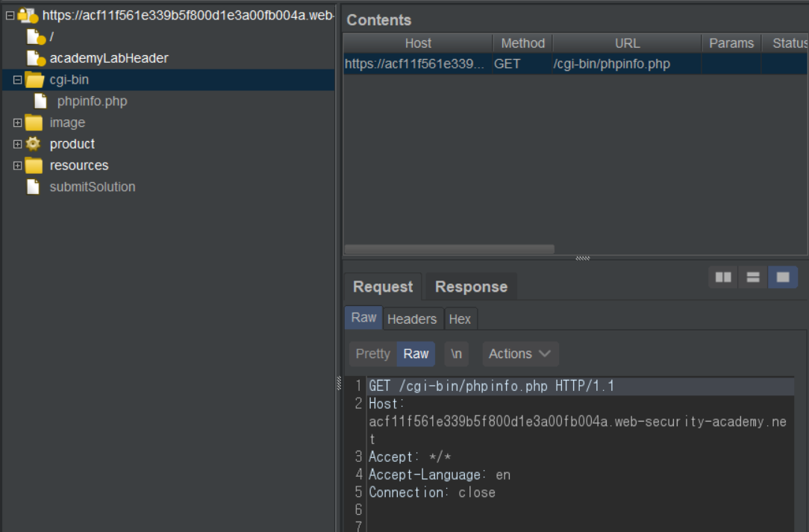Click the product gear folder icon
Image resolution: width=809 pixels, height=532 pixels.
(34, 144)
